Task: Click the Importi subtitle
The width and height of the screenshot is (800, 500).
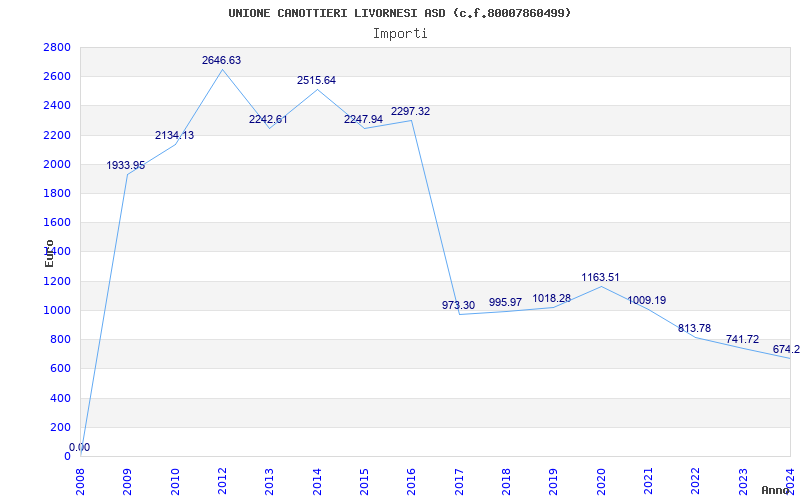Action: (x=400, y=34)
